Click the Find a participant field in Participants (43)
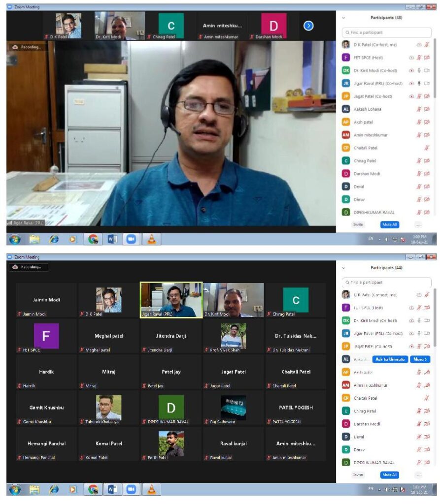Image resolution: width=440 pixels, height=504 pixels. pyautogui.click(x=386, y=32)
